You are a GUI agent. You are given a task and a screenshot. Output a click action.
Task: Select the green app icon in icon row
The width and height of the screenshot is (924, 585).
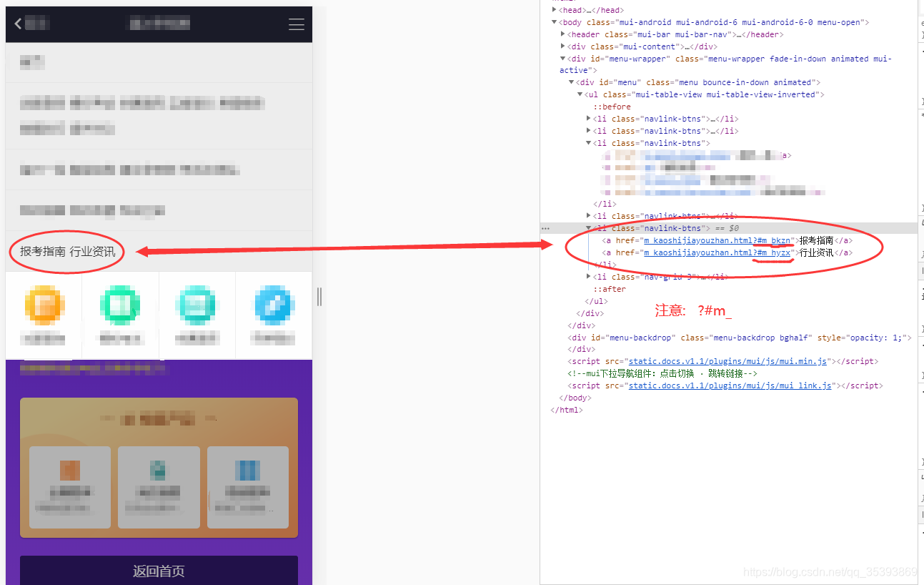click(x=119, y=303)
